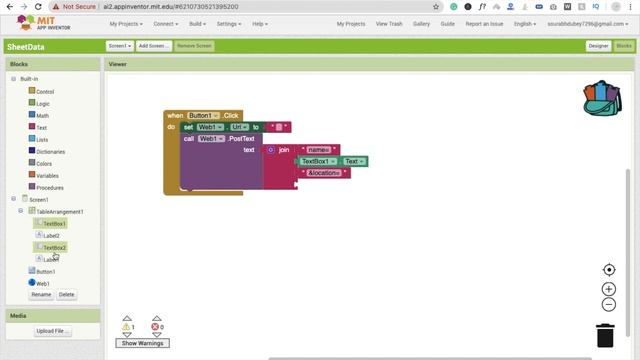This screenshot has height=360, width=640.
Task: Click the trash can icon
Action: click(605, 335)
